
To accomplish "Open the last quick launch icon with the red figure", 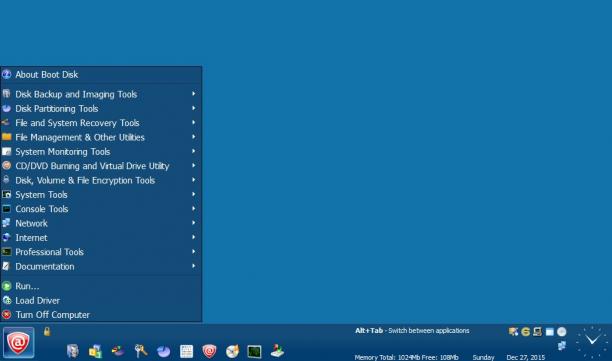I will coord(277,351).
